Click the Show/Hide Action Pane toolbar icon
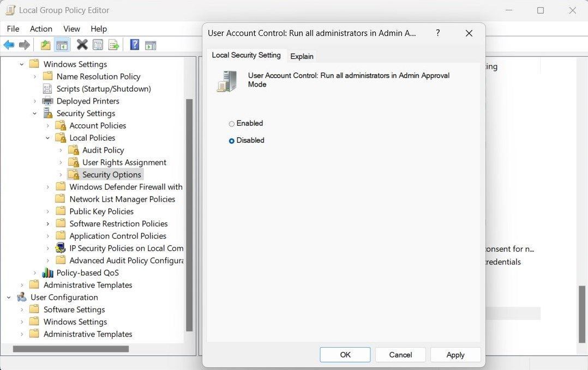 [x=151, y=44]
